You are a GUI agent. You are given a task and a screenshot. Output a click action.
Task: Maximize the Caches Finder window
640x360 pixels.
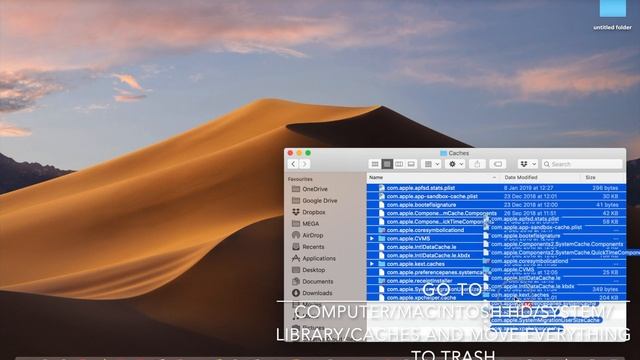click(308, 153)
